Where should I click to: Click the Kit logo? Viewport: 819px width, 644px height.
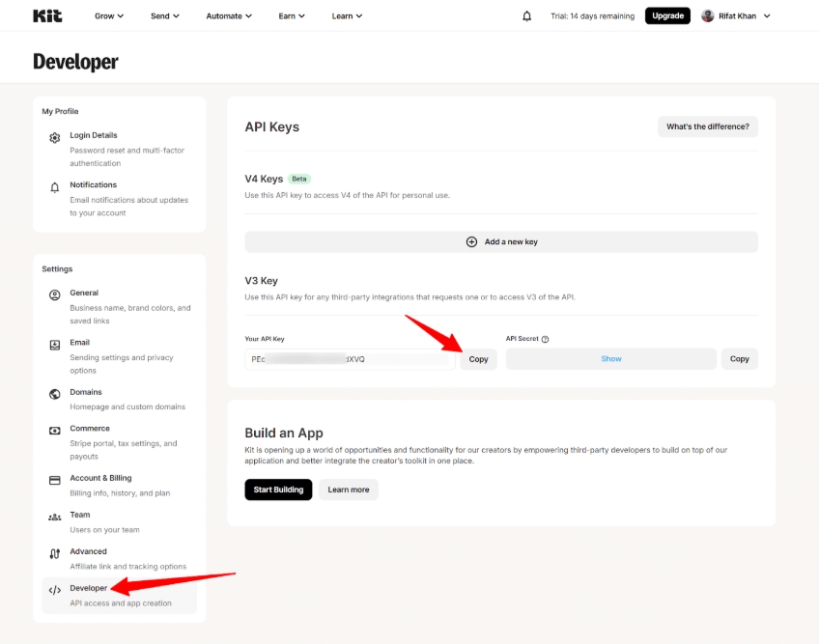tap(47, 16)
